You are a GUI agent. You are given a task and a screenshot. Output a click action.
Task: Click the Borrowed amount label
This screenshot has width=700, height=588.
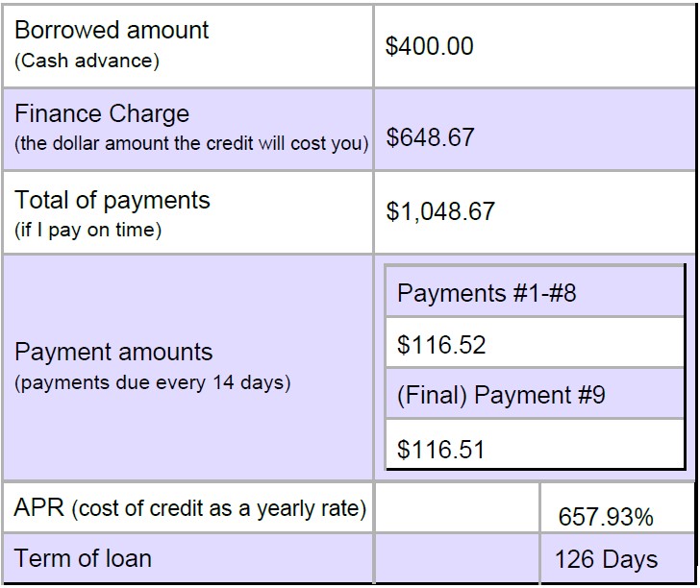point(112,31)
